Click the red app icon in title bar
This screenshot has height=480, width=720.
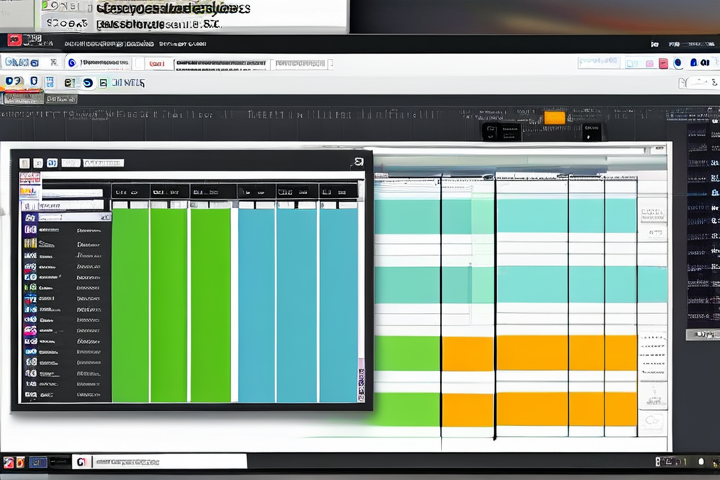coord(14,41)
